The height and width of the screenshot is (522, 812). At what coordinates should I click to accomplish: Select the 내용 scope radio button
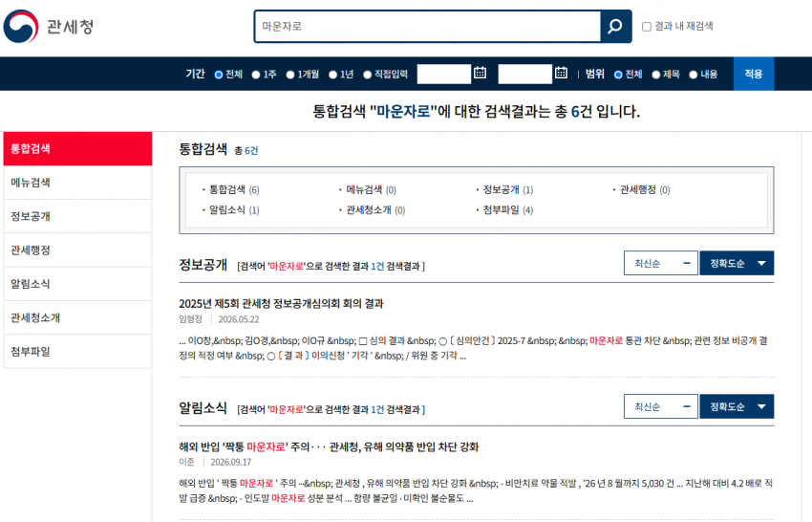pos(694,75)
